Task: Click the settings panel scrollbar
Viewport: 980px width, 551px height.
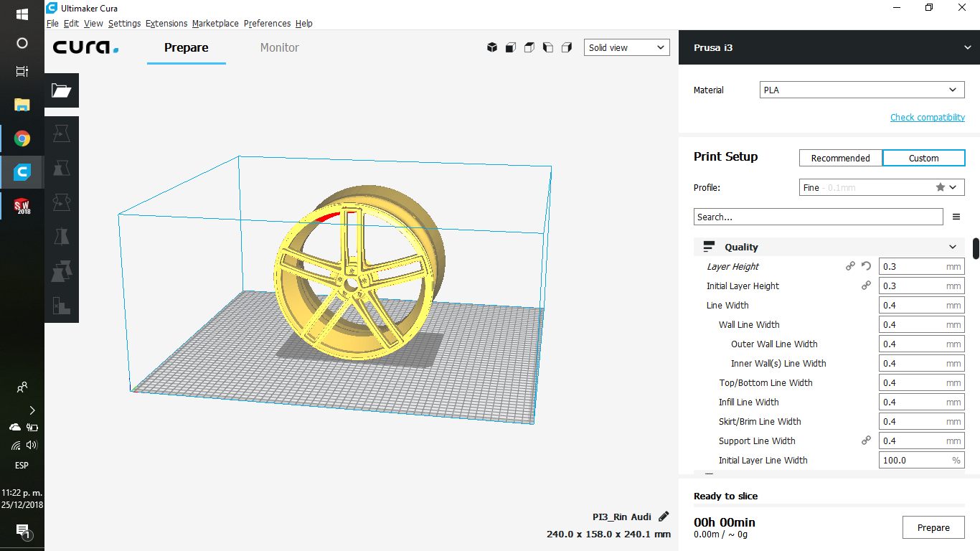Action: pos(976,249)
